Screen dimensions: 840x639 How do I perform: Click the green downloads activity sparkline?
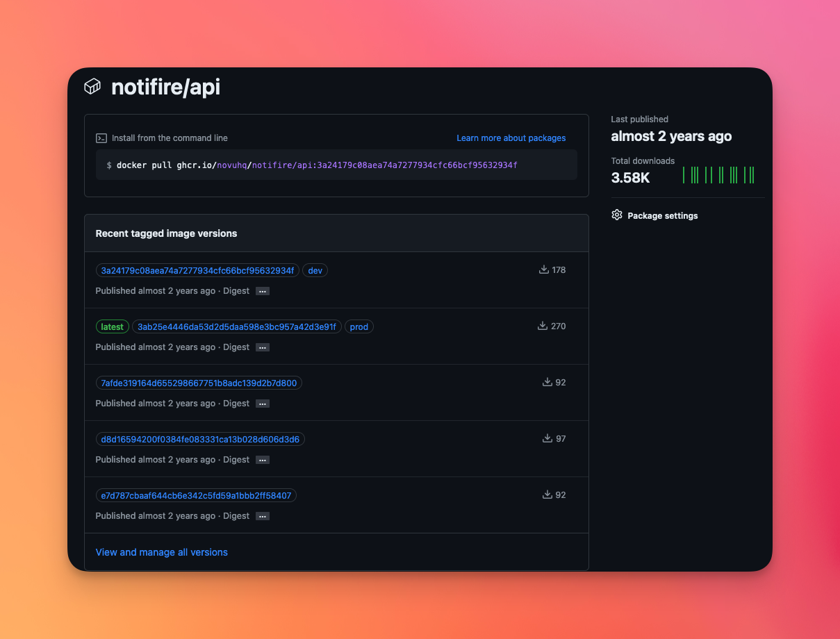(718, 175)
